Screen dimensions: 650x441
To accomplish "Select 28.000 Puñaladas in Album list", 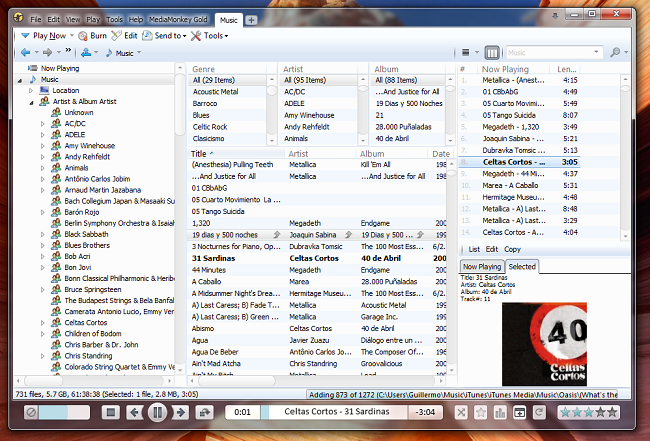I will tap(408, 127).
